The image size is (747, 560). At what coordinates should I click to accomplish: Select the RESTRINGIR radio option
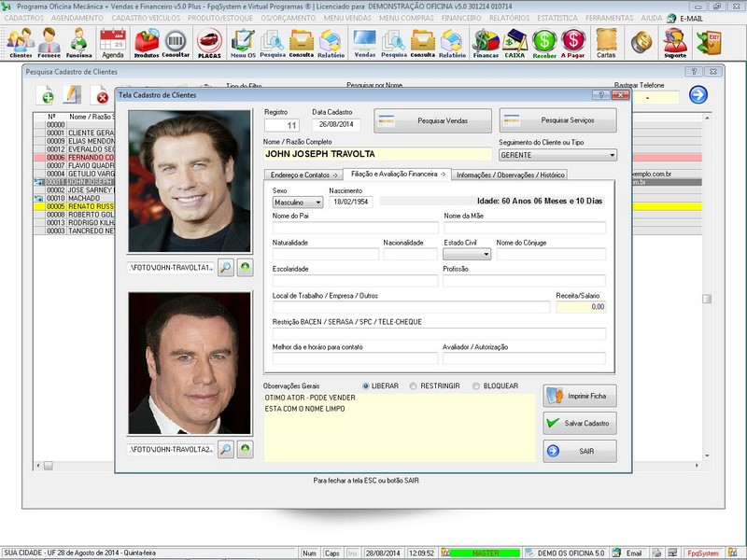416,386
